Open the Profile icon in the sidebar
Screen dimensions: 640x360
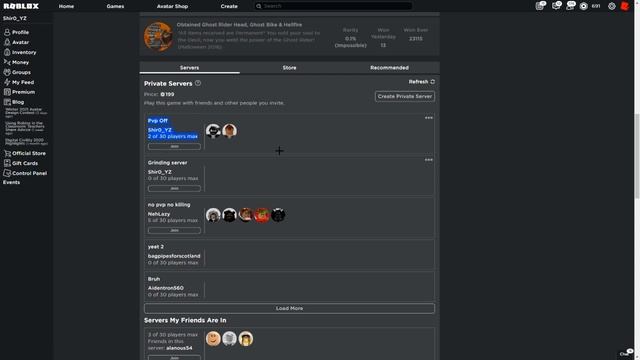click(x=7, y=32)
